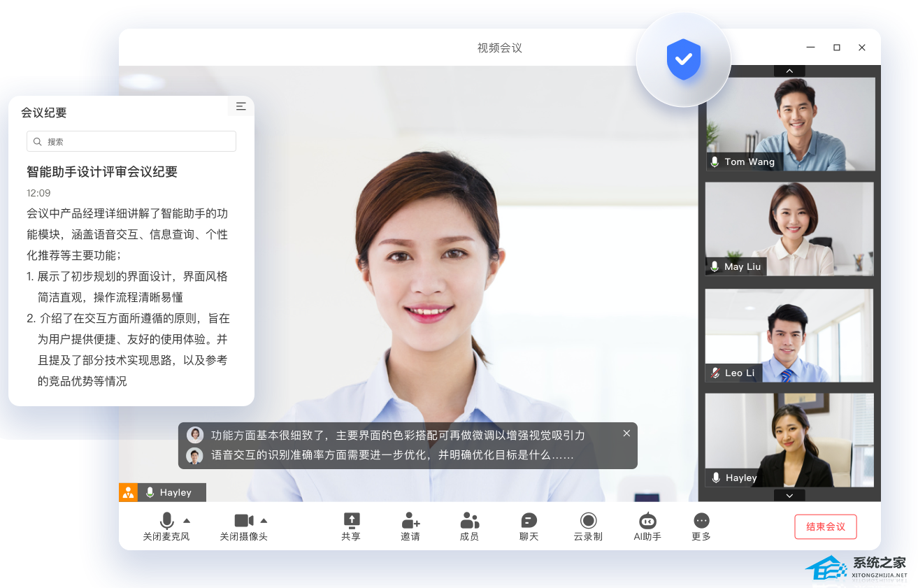Open camera options arrow next to 关闭摄像头

264,520
